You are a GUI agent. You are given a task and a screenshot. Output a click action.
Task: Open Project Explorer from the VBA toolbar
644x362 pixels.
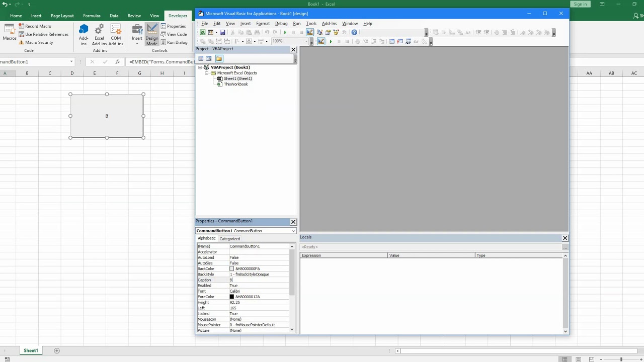pyautogui.click(x=319, y=32)
